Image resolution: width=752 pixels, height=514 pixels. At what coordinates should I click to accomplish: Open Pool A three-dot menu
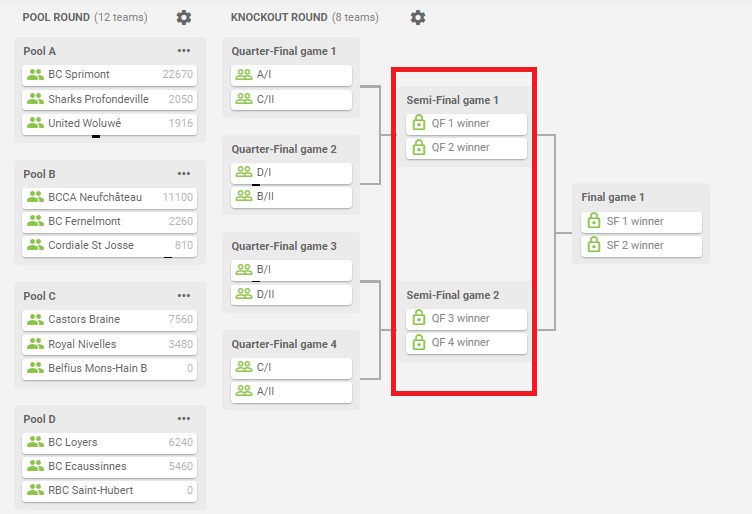tap(184, 50)
